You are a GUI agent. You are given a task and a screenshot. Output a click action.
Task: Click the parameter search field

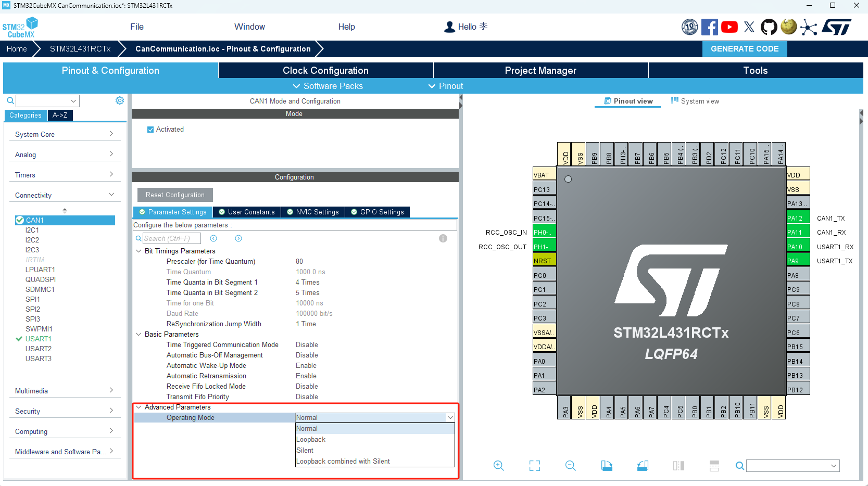click(x=172, y=238)
